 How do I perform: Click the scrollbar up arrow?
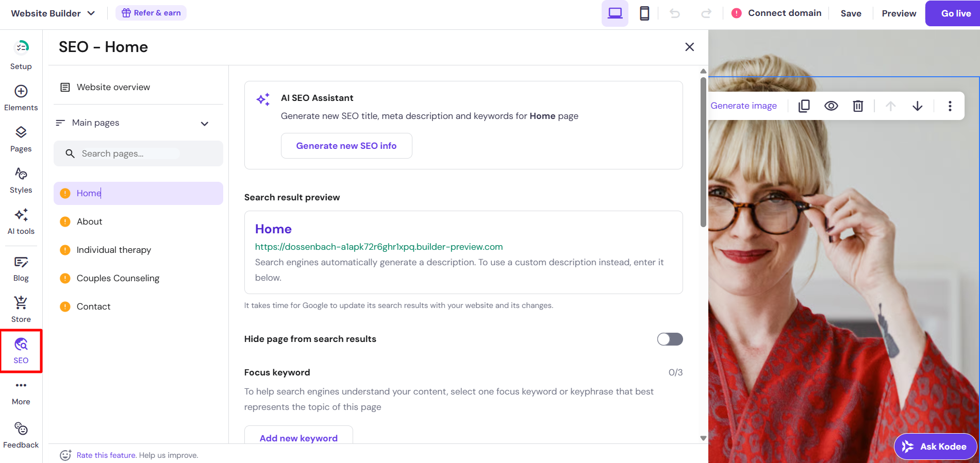point(703,71)
